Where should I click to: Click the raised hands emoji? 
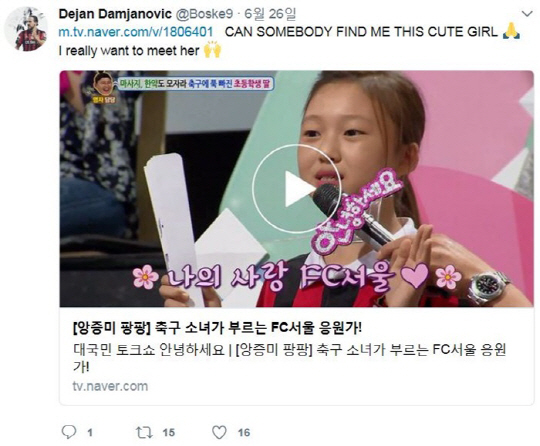tap(212, 50)
